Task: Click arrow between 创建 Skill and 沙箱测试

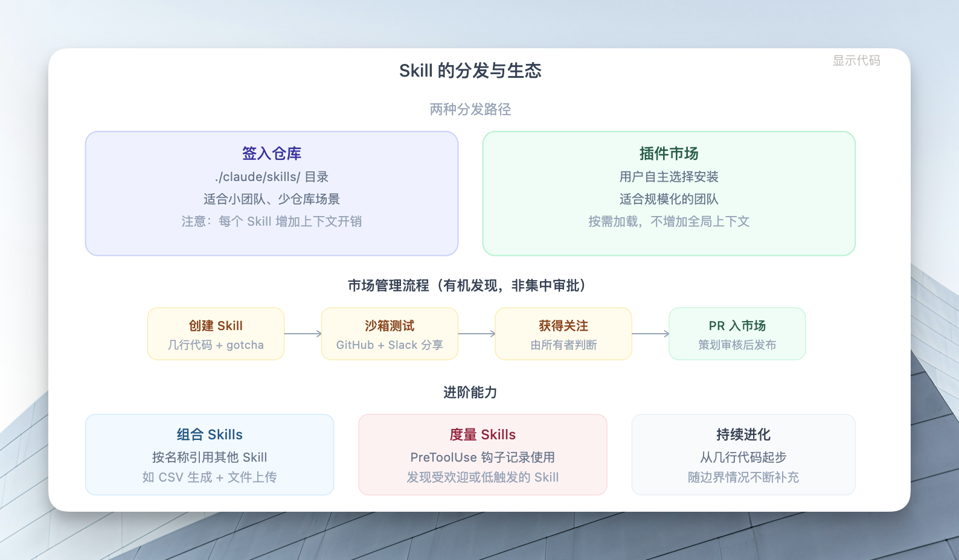Action: tap(303, 334)
